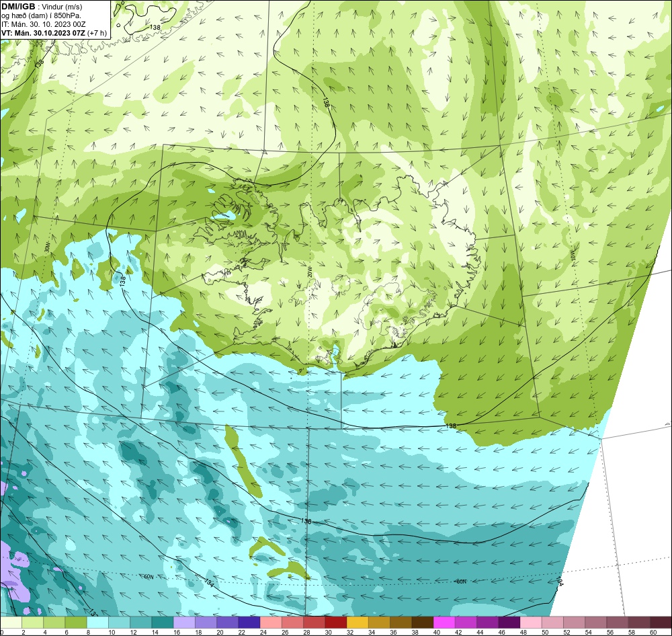Pick the pale yellow 0–2 m/s legend swatch
Image resolution: width=672 pixels, height=636 pixels.
[x=11, y=623]
